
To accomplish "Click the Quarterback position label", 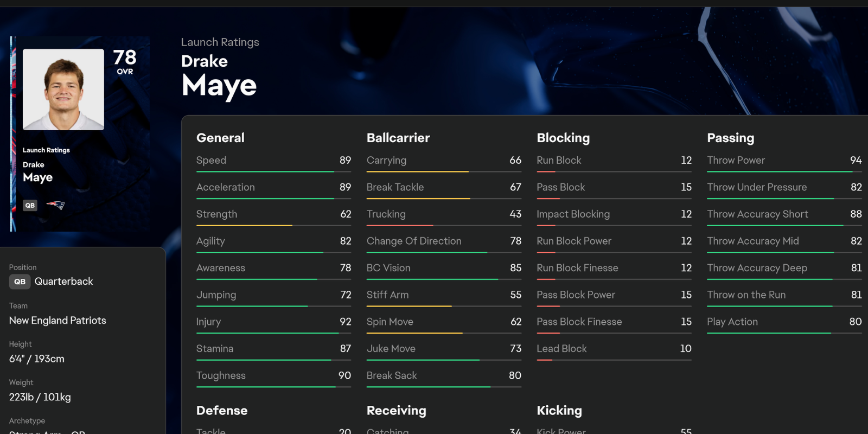I will 63,282.
